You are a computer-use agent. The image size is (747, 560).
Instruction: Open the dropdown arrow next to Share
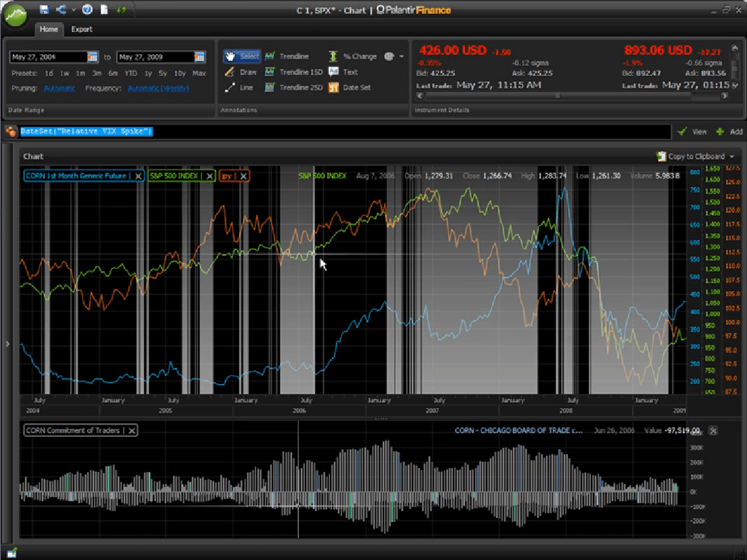(x=73, y=10)
